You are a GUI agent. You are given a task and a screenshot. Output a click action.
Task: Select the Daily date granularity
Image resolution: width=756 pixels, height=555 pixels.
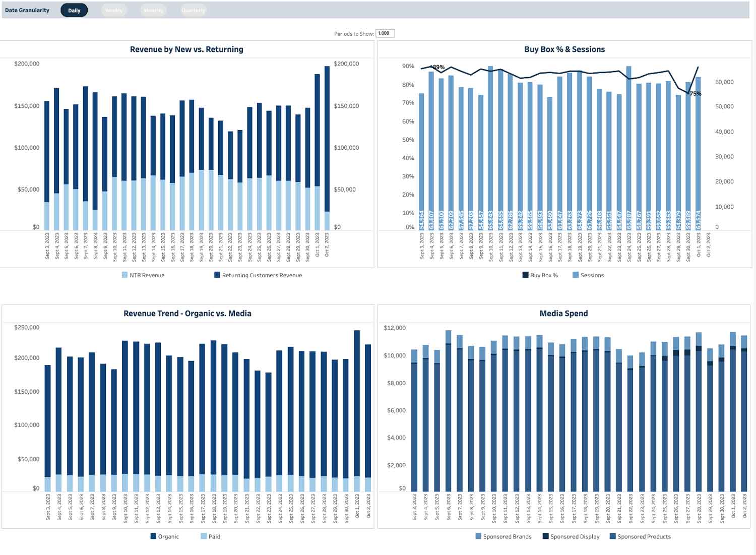click(x=74, y=10)
